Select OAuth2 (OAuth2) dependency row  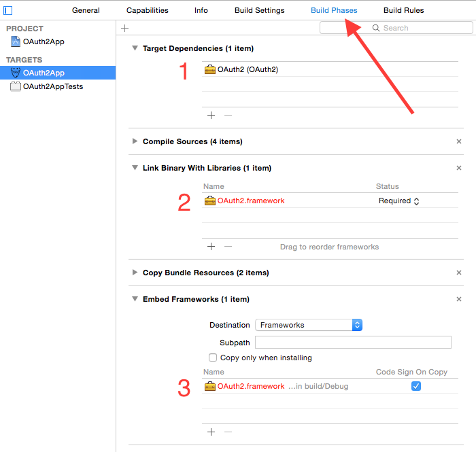330,69
